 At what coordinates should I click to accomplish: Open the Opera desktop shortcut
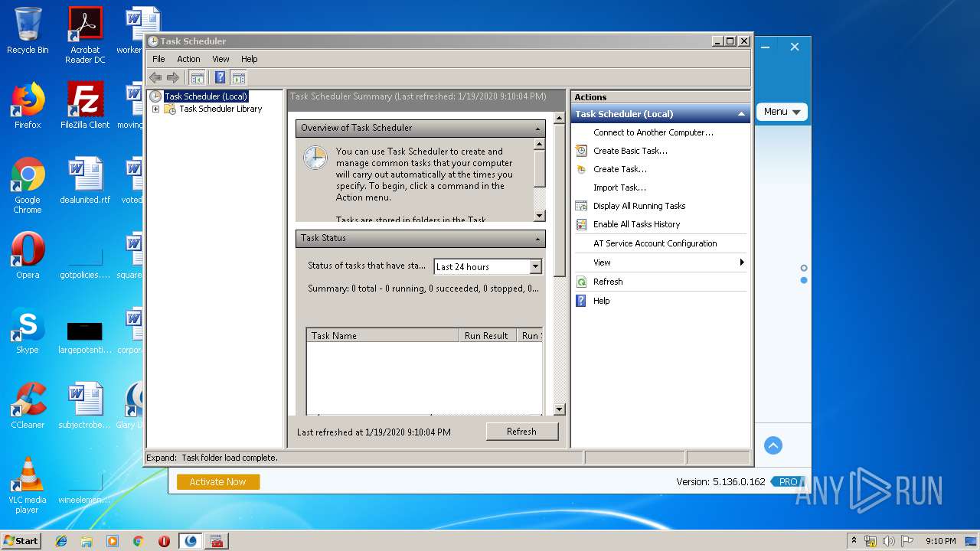(x=28, y=256)
